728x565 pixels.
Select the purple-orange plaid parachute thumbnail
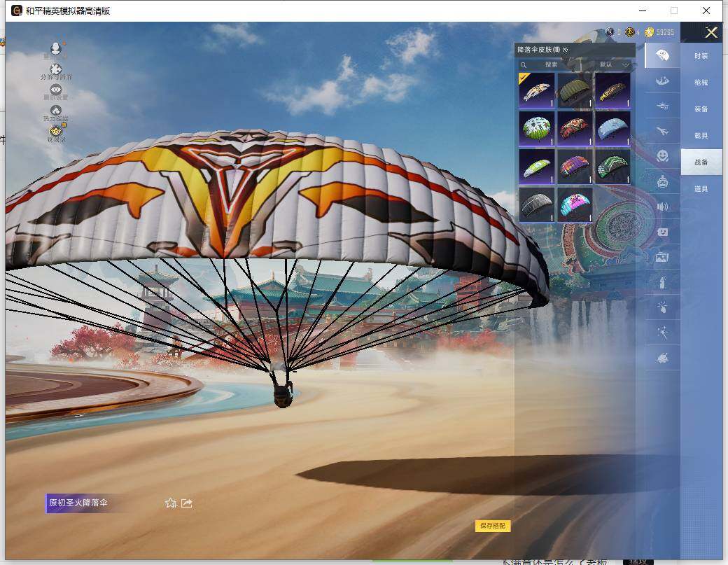pyautogui.click(x=575, y=166)
